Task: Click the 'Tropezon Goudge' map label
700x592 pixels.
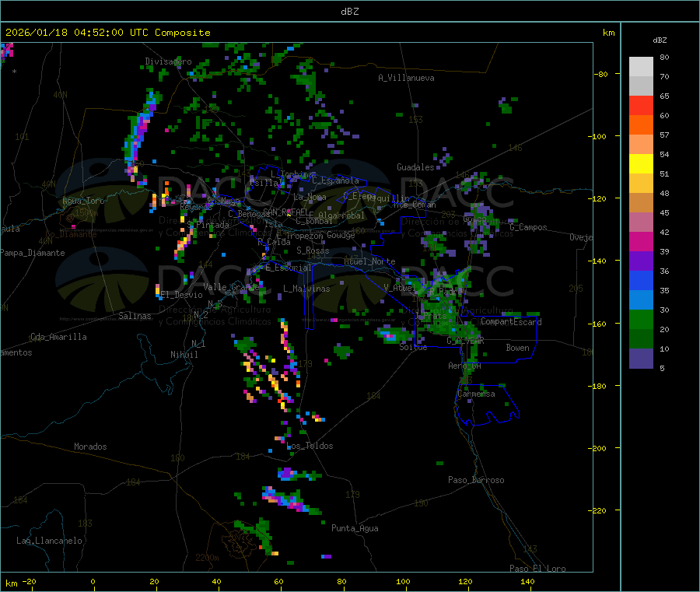Action: point(320,235)
